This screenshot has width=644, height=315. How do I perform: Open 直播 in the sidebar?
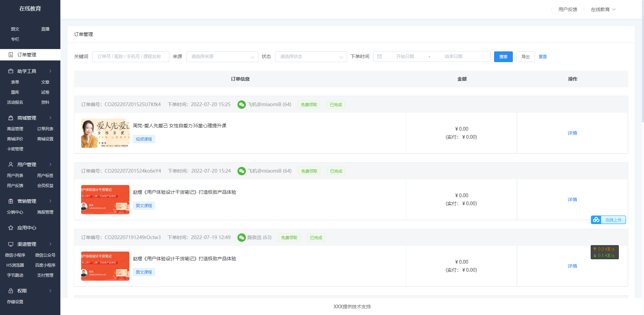click(45, 29)
